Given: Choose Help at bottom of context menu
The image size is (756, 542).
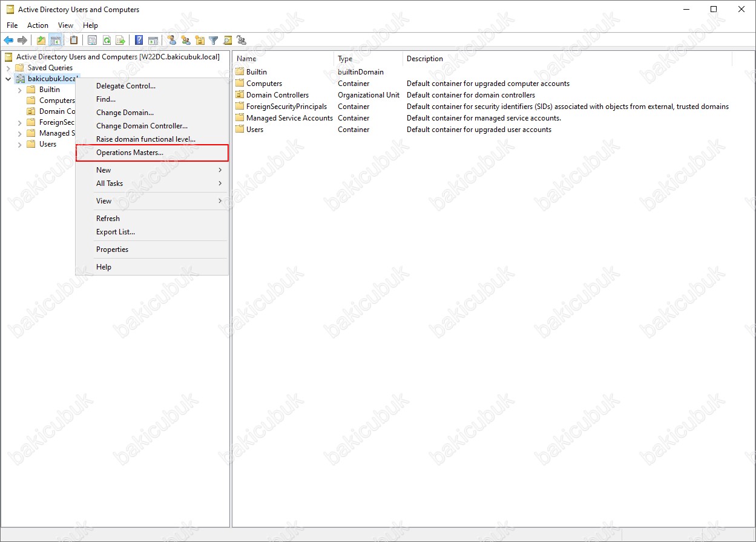Looking at the screenshot, I should coord(152,267).
